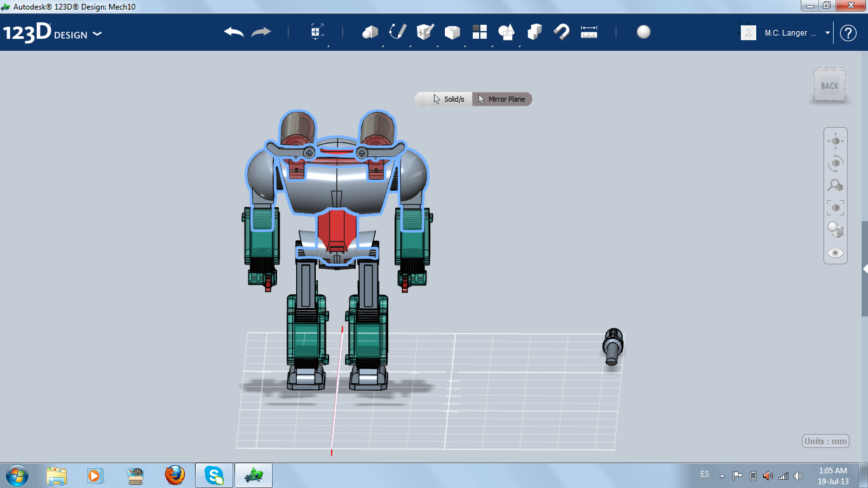Click the red mirror plane line on grid
This screenshot has width=868, height=488.
[337, 391]
